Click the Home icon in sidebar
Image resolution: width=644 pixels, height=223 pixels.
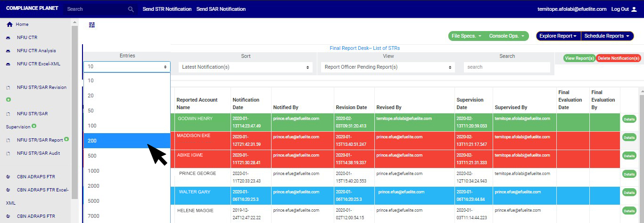pos(9,24)
